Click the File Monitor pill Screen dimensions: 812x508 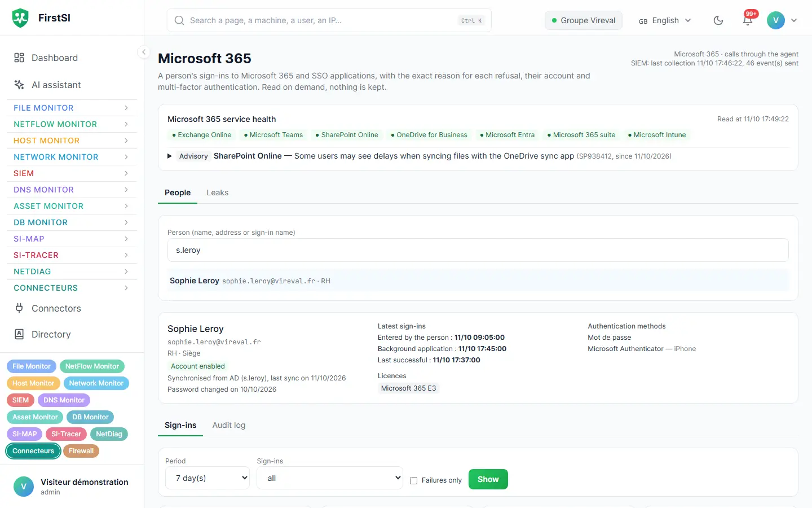click(32, 366)
